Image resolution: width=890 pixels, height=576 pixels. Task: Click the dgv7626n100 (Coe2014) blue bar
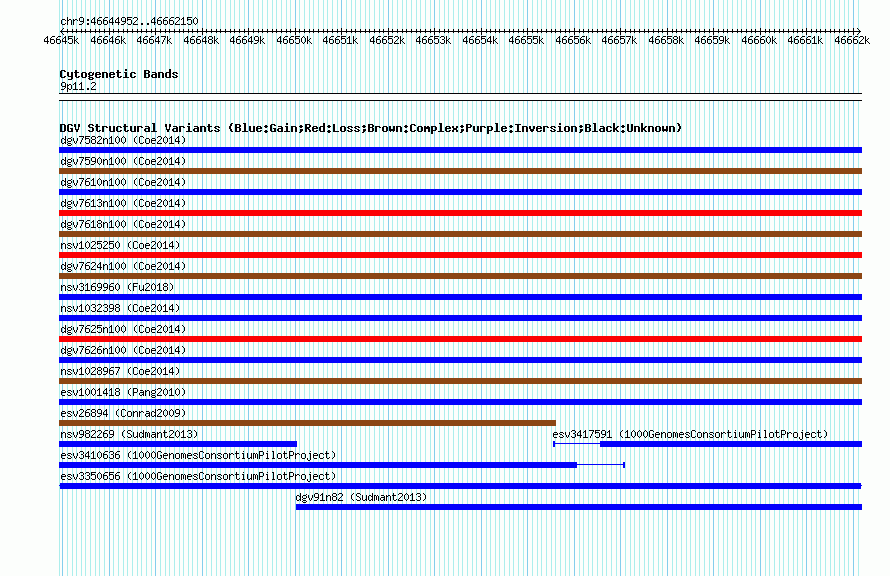pyautogui.click(x=460, y=360)
